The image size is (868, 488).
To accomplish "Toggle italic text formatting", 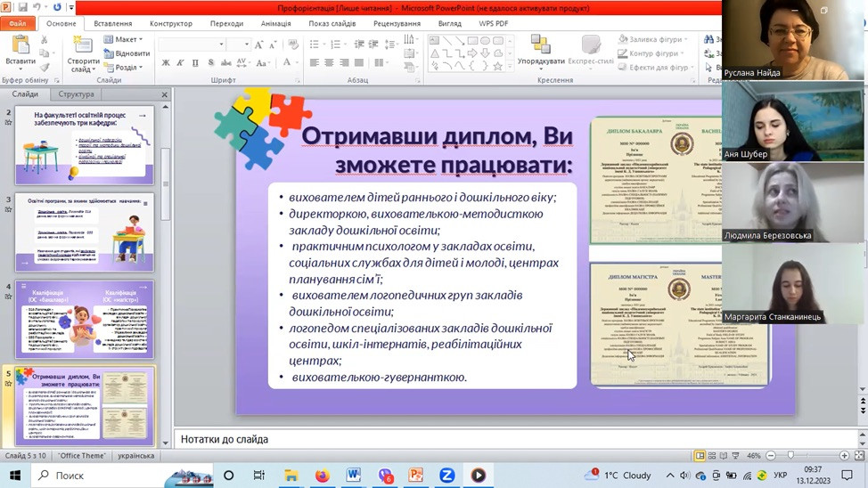I will tap(180, 63).
